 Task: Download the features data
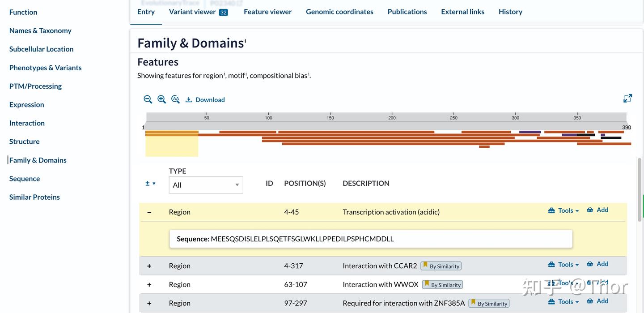pyautogui.click(x=205, y=100)
